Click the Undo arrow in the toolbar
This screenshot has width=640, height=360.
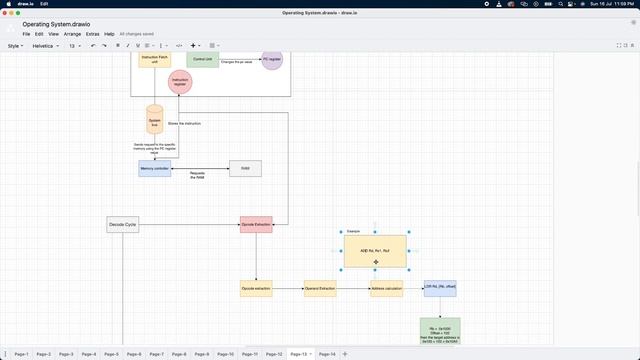pos(93,46)
